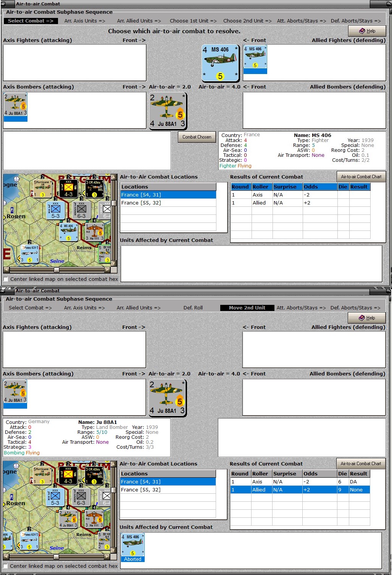This screenshot has height=575, width=392.
Task: Select 'Def. Roll' step in lower sequence
Action: coord(193,308)
